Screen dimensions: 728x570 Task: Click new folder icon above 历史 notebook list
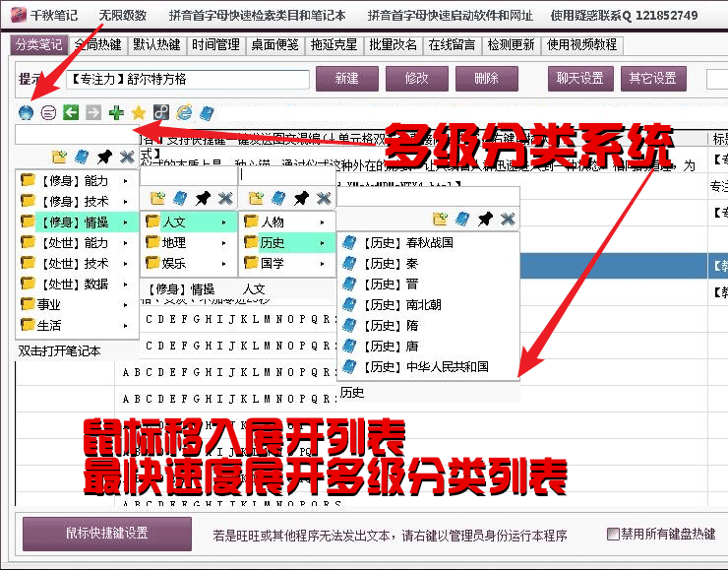point(440,219)
